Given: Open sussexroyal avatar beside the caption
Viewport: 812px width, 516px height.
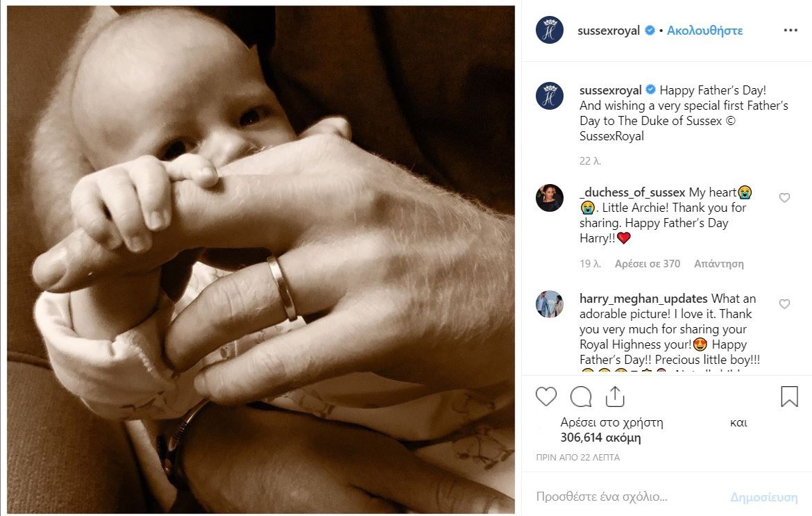Looking at the screenshot, I should tap(550, 96).
